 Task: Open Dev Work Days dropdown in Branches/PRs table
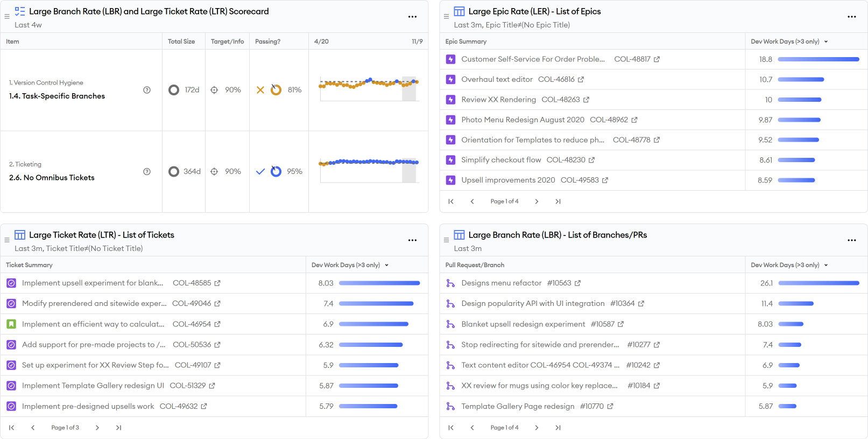point(826,265)
